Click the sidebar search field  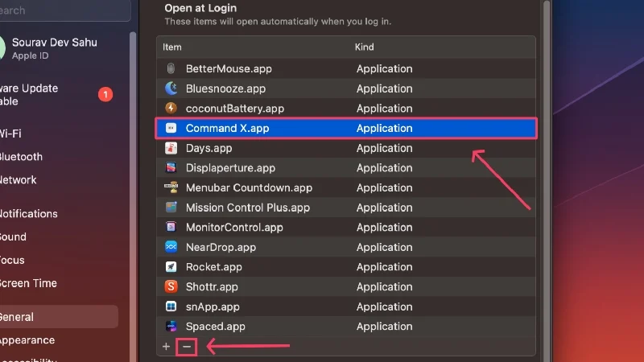point(64,10)
